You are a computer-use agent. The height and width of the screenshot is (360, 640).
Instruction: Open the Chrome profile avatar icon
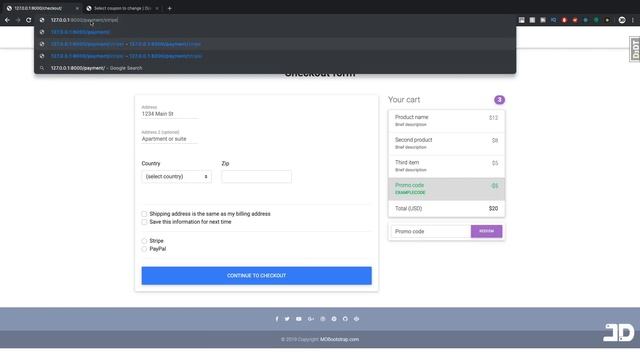[x=622, y=20]
